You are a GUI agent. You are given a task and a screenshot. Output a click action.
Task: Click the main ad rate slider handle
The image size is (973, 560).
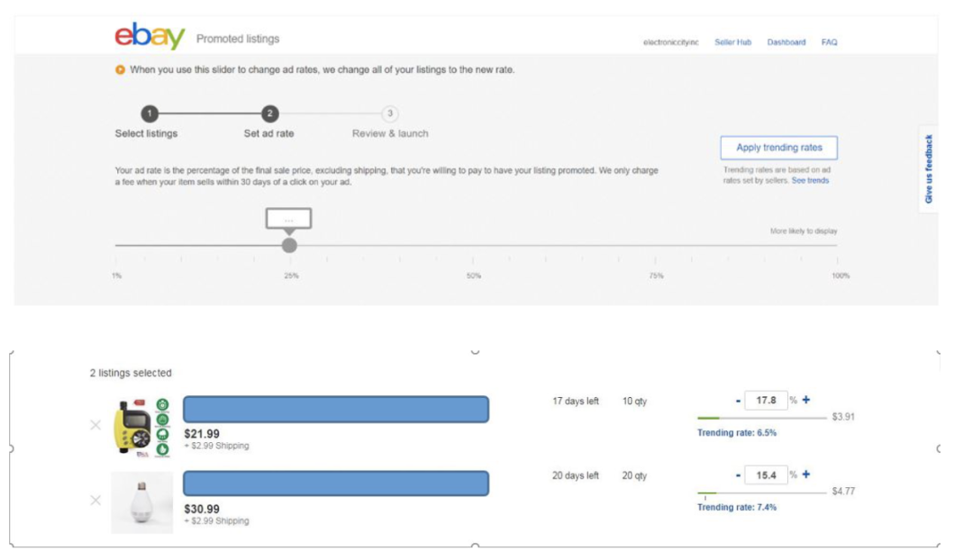tap(289, 245)
